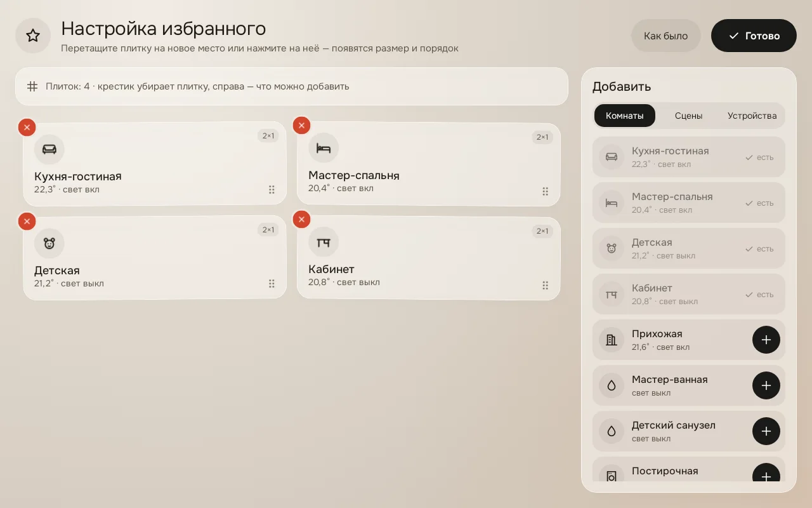
Task: Click the Мастер-ванная row name in the add list
Action: pyautogui.click(x=670, y=380)
